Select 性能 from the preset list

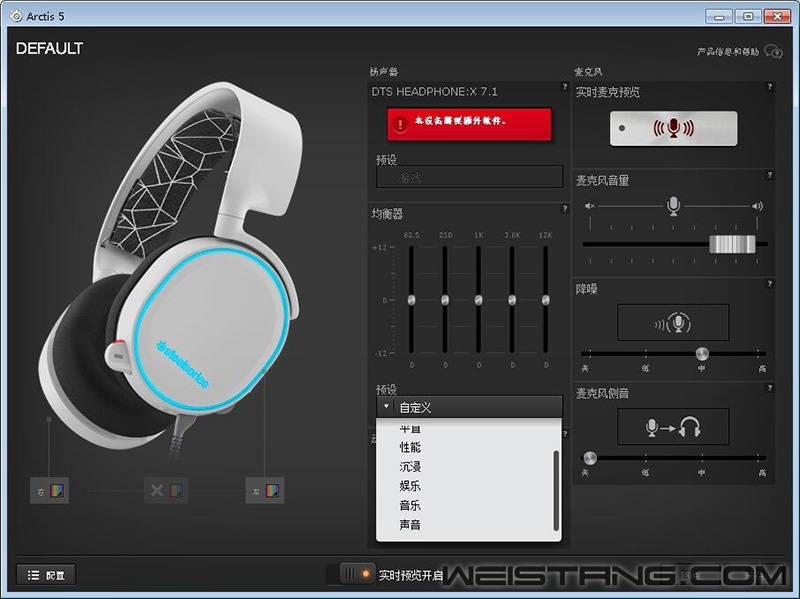coord(410,447)
